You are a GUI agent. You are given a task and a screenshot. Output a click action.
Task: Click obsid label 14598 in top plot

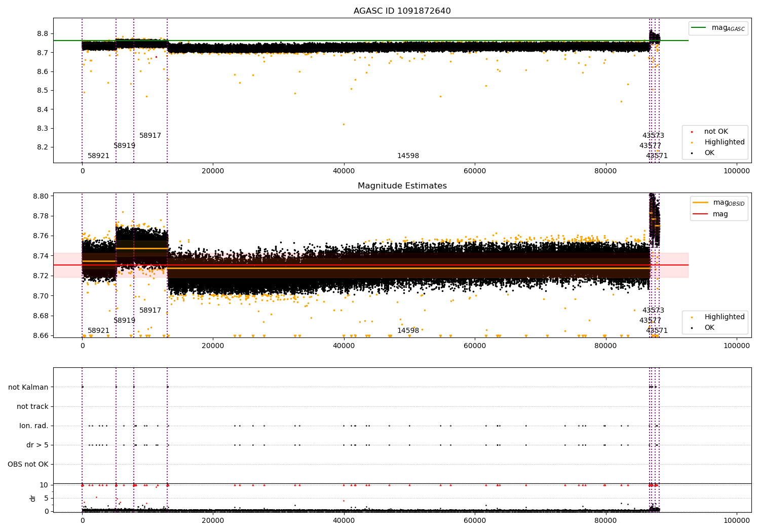point(408,156)
